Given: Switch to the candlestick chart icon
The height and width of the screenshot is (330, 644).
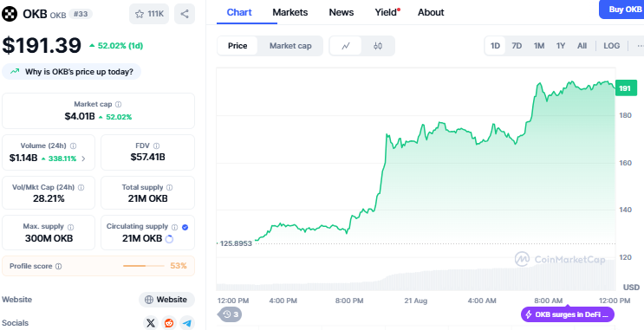Looking at the screenshot, I should [x=378, y=46].
